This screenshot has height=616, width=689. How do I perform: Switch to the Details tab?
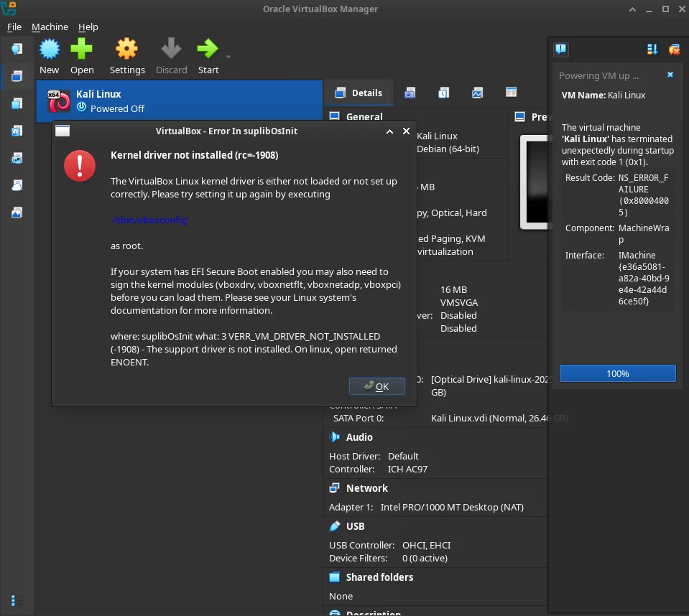(358, 93)
